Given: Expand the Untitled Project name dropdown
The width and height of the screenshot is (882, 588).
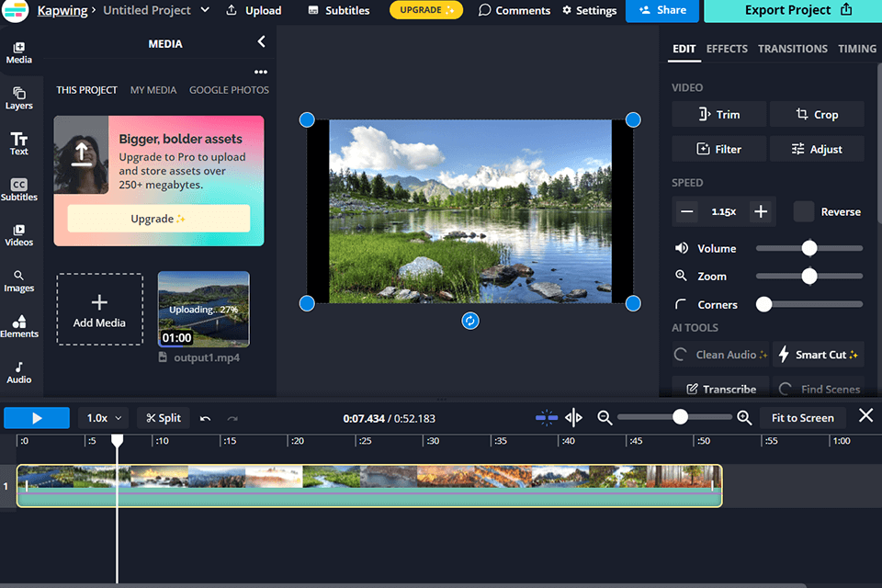Looking at the screenshot, I should click(x=205, y=10).
